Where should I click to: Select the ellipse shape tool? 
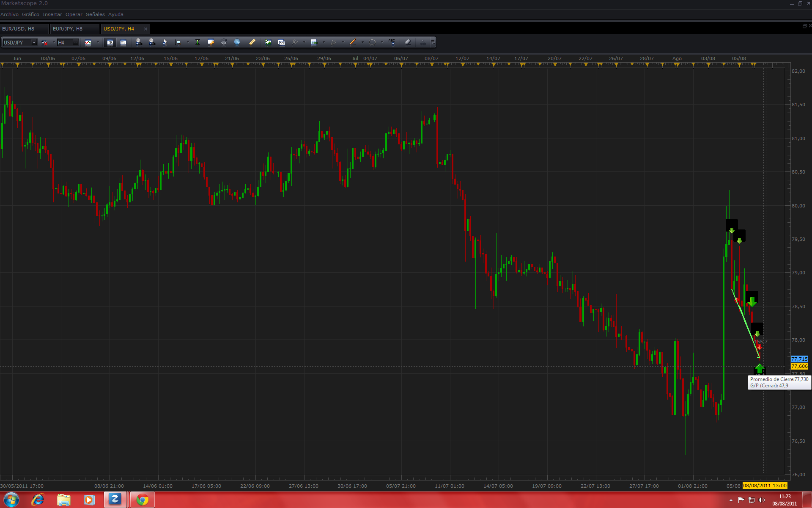click(x=372, y=42)
